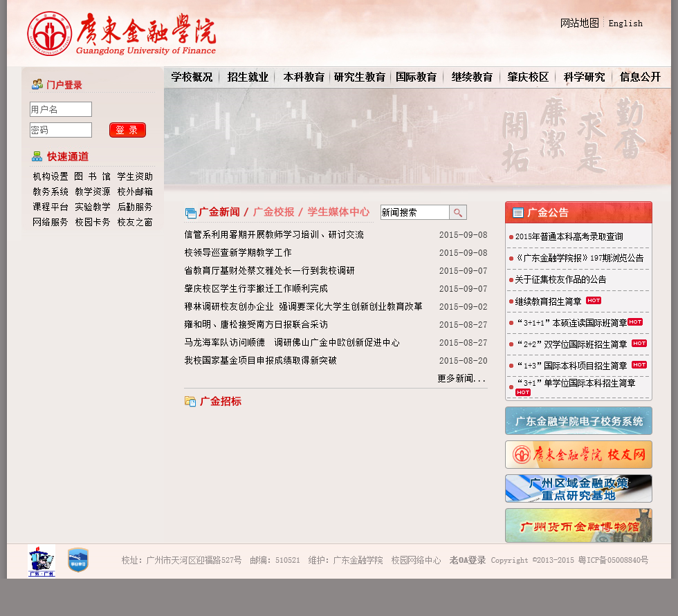Open news 校领导巡查新学期教学工作
The width and height of the screenshot is (678, 616).
[238, 252]
